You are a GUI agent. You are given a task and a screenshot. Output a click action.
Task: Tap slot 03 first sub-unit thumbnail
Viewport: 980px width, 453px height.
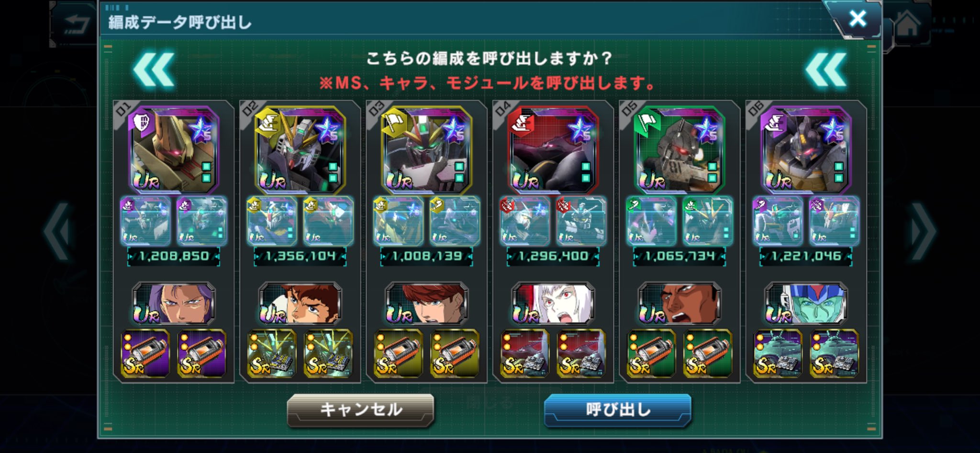click(x=398, y=221)
